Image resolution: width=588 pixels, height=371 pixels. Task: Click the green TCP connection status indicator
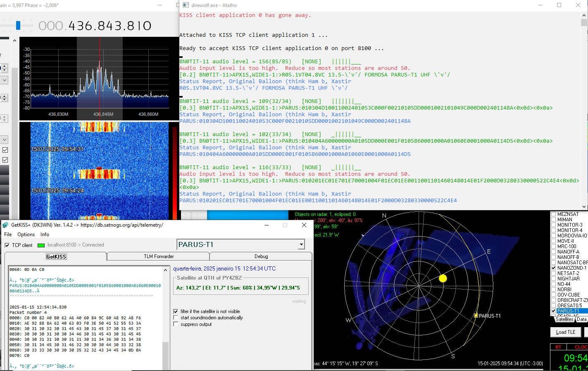click(41, 245)
